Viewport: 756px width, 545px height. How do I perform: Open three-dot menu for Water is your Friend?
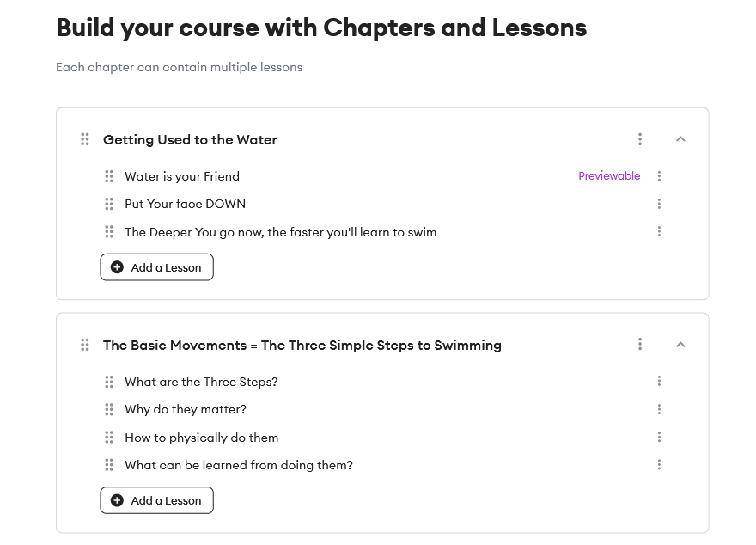tap(659, 176)
